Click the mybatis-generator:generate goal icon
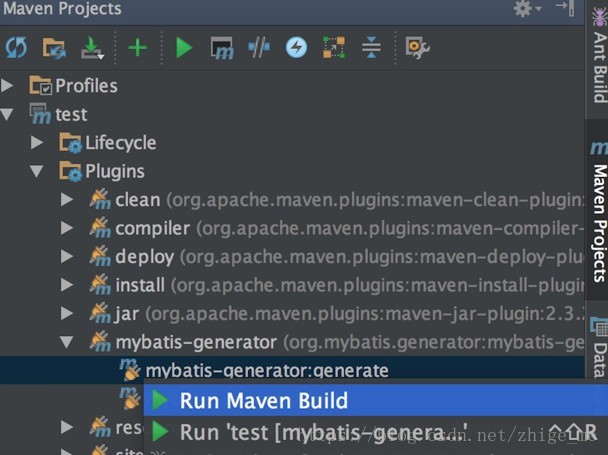 pyautogui.click(x=130, y=370)
